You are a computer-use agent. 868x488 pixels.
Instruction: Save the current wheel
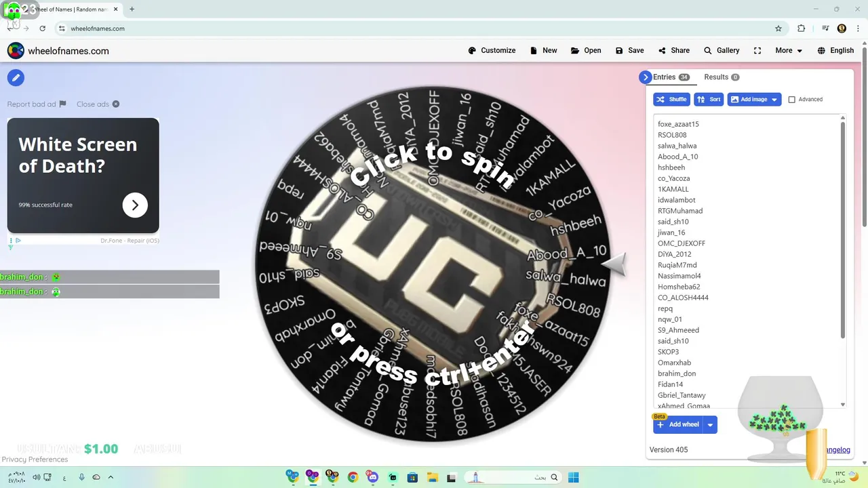[629, 50]
